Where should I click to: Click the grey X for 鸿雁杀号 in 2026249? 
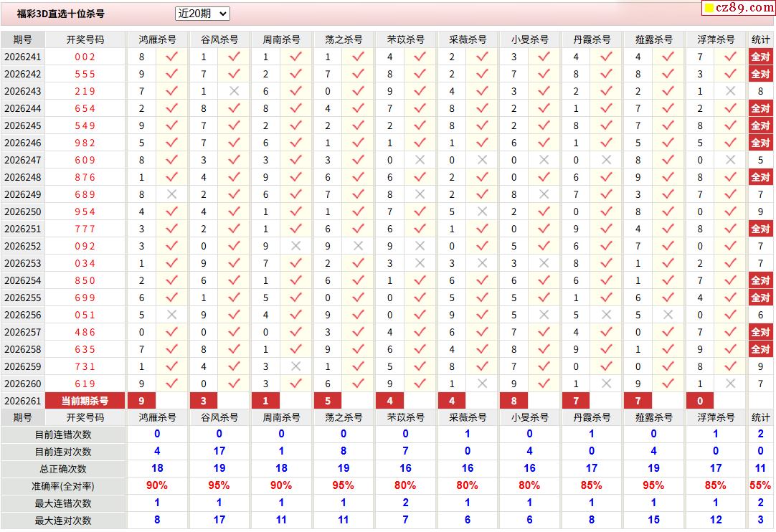click(x=171, y=194)
